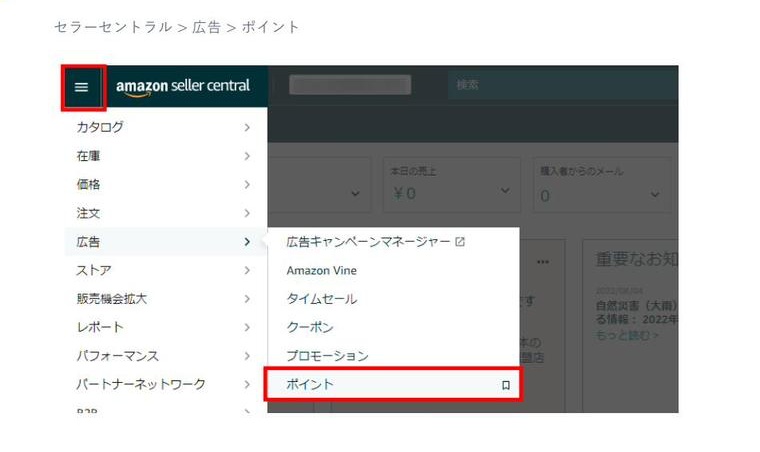Select 在庫 menu item

click(166, 156)
